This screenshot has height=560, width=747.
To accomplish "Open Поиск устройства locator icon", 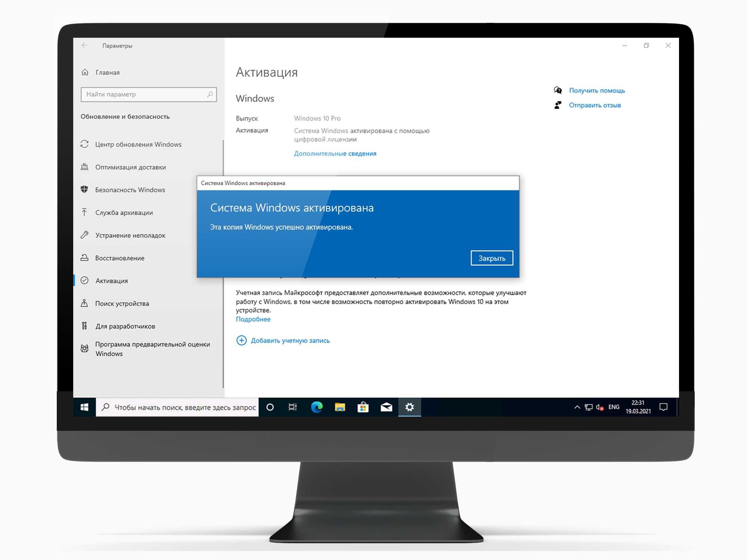I will tap(85, 303).
